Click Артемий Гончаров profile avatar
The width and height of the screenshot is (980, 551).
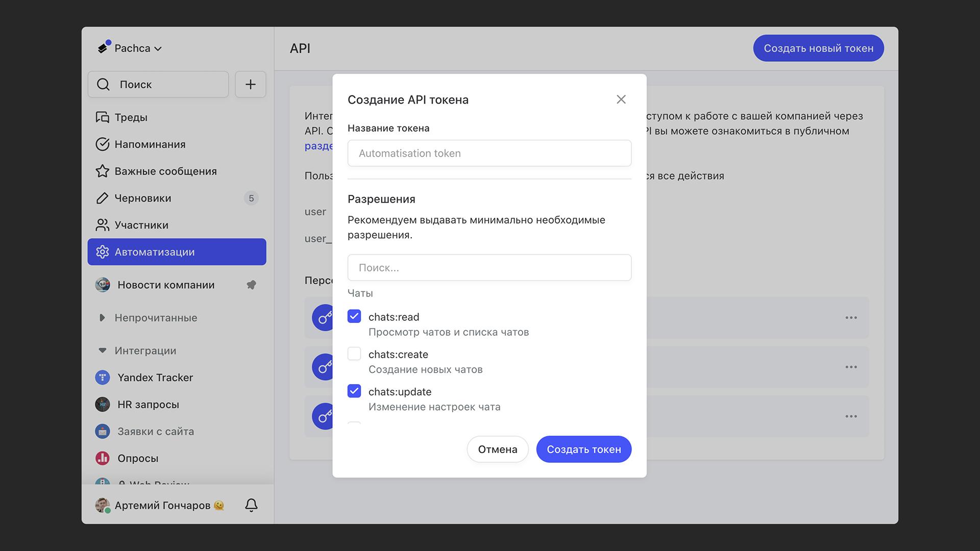(x=103, y=505)
